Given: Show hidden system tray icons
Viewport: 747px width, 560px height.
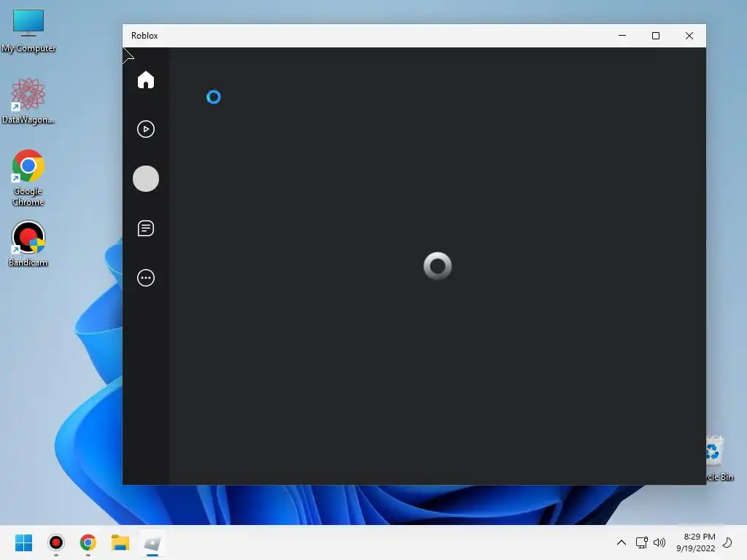Looking at the screenshot, I should pos(622,542).
